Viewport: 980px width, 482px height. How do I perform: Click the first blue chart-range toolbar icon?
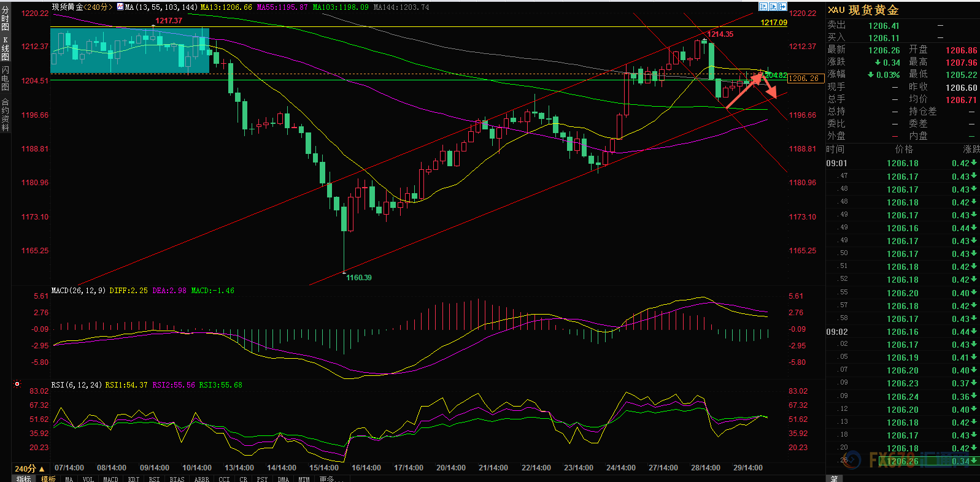click(x=763, y=7)
